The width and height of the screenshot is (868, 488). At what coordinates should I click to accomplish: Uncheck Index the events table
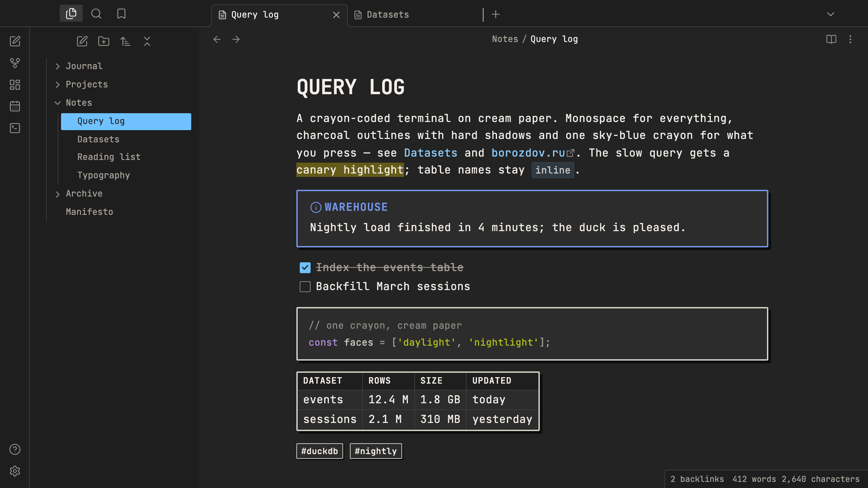pyautogui.click(x=305, y=268)
